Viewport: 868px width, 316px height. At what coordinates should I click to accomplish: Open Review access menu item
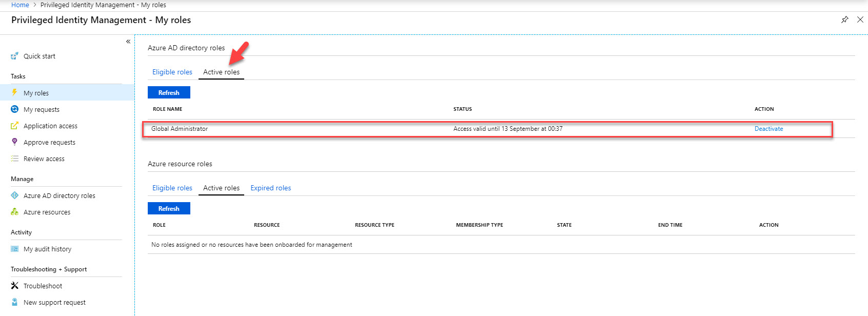[x=44, y=159]
